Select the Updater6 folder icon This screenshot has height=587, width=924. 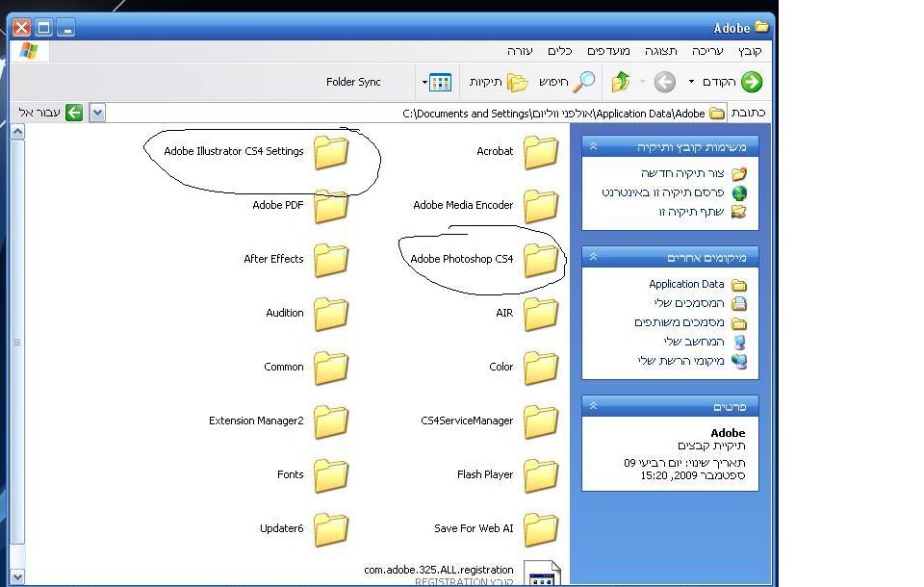[331, 530]
